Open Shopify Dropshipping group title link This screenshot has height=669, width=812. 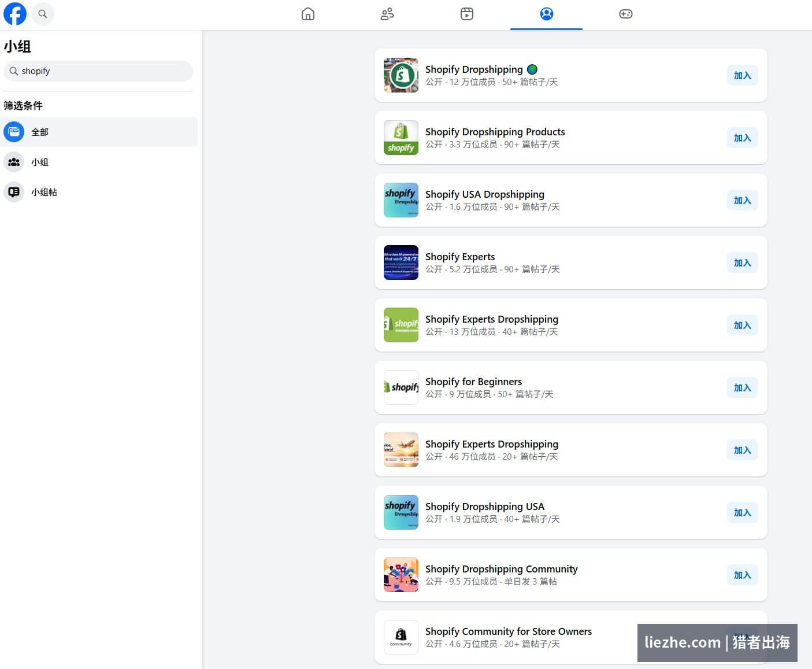pos(474,69)
